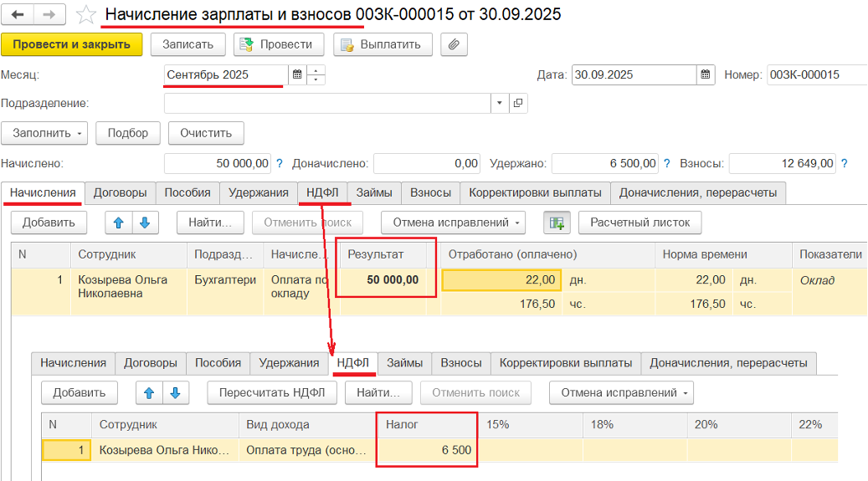This screenshot has height=481, width=868.
Task: Click the open-form icon beside Подразделение field
Action: tap(518, 103)
